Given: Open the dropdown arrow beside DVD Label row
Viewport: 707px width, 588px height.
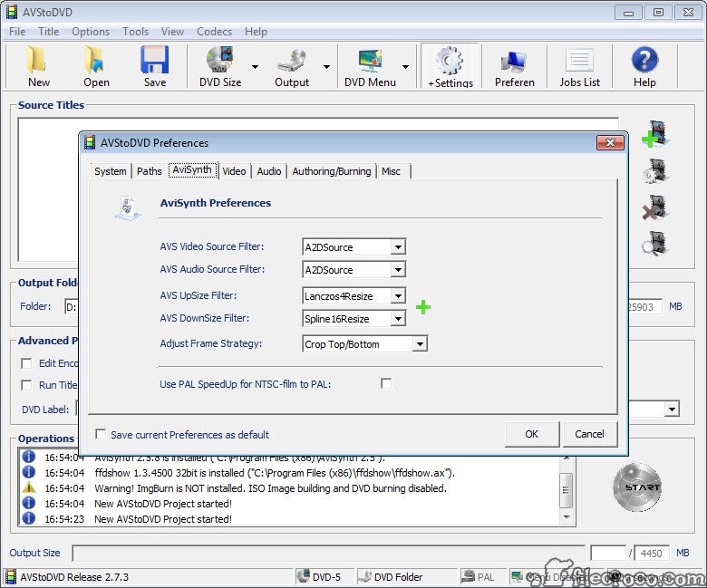Looking at the screenshot, I should tap(672, 410).
